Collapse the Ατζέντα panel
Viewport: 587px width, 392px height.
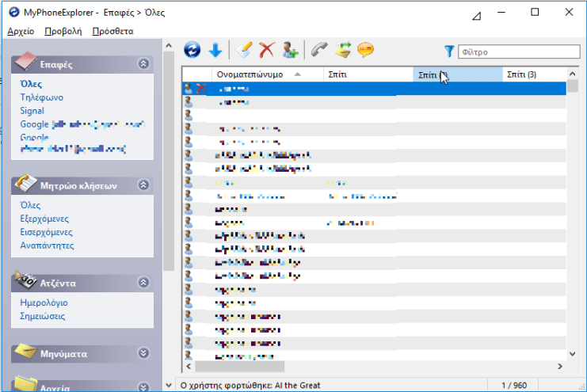point(143,282)
